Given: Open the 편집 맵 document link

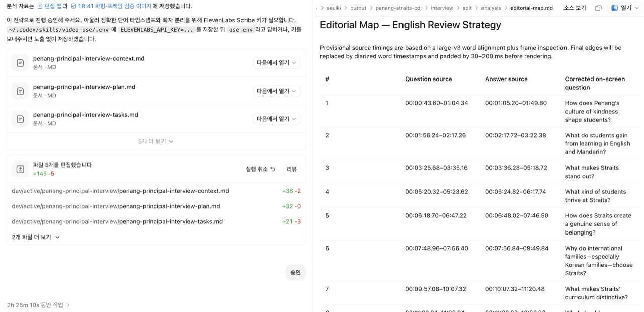Looking at the screenshot, I should [x=49, y=6].
